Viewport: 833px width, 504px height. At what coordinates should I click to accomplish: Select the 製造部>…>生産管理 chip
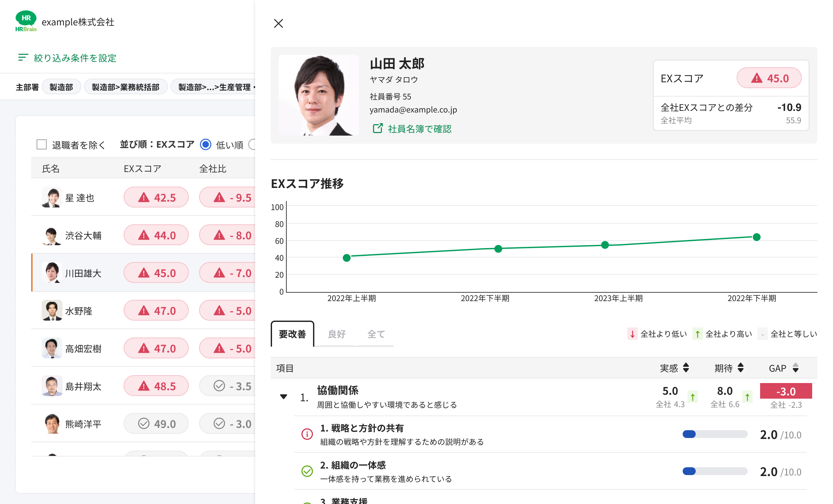click(x=214, y=87)
